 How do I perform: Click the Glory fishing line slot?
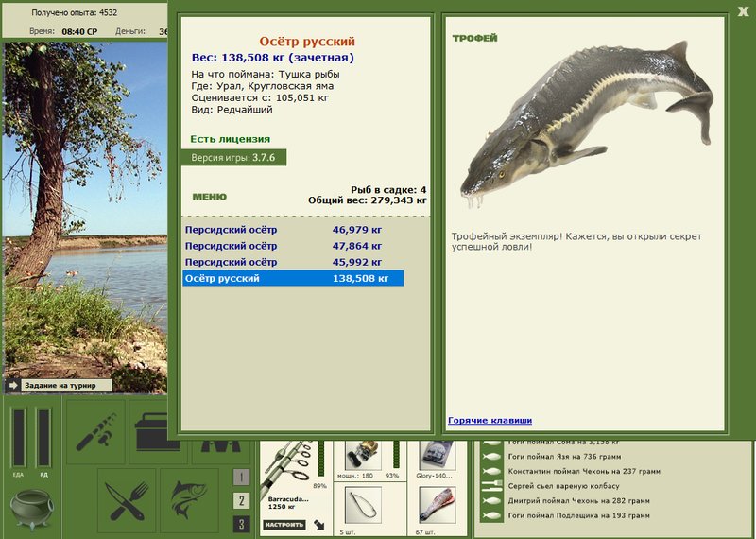[437, 455]
